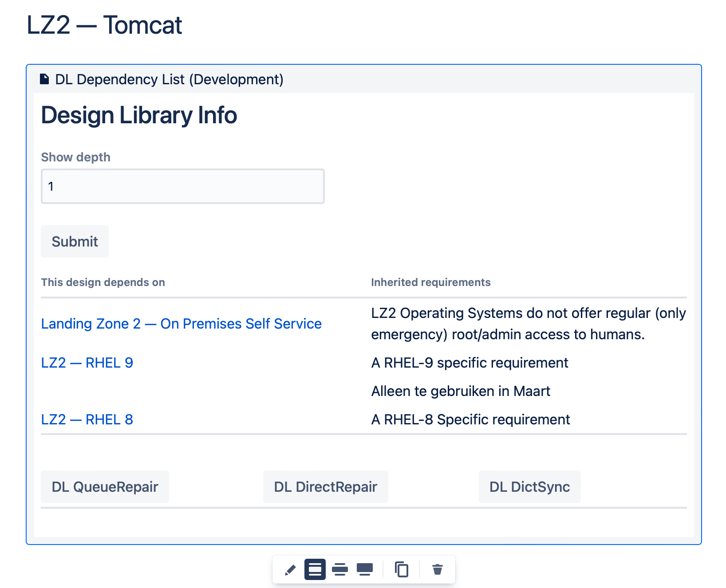The width and height of the screenshot is (726, 588).
Task: Open the LZ2 — RHEL 8 link
Action: click(87, 419)
